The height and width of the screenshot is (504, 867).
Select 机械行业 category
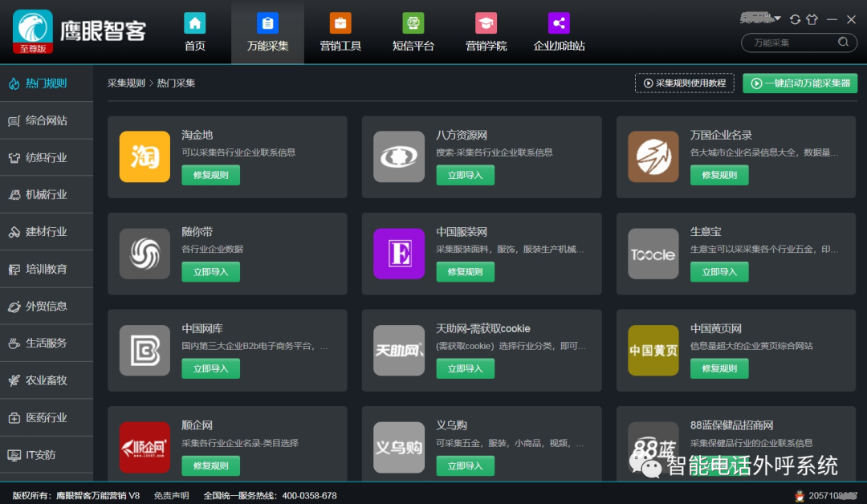coord(47,194)
